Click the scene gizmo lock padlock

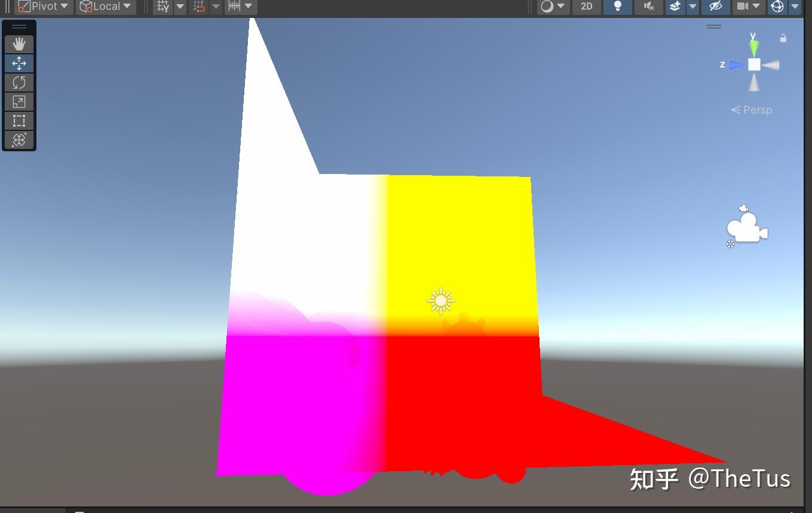point(783,38)
